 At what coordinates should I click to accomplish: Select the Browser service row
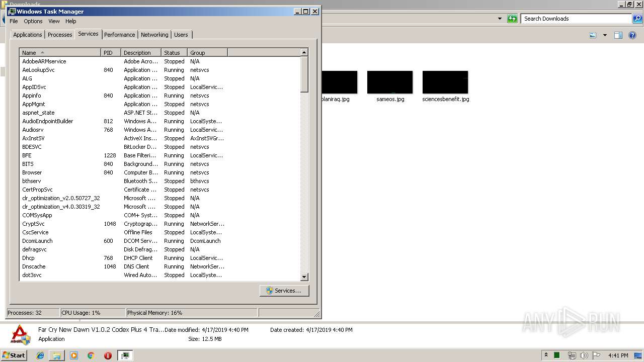pyautogui.click(x=160, y=172)
